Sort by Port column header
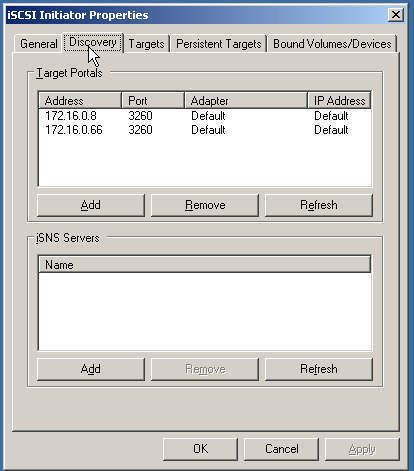Viewport: 414px width, 471px height. tap(153, 101)
